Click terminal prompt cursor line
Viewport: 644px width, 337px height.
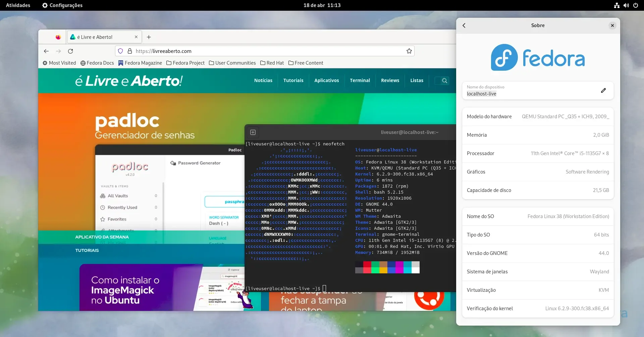coord(286,288)
